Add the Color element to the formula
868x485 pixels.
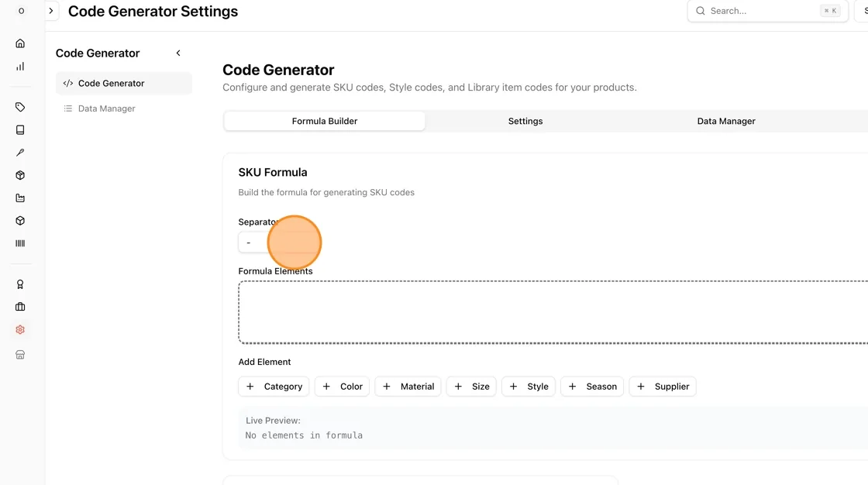click(x=342, y=387)
